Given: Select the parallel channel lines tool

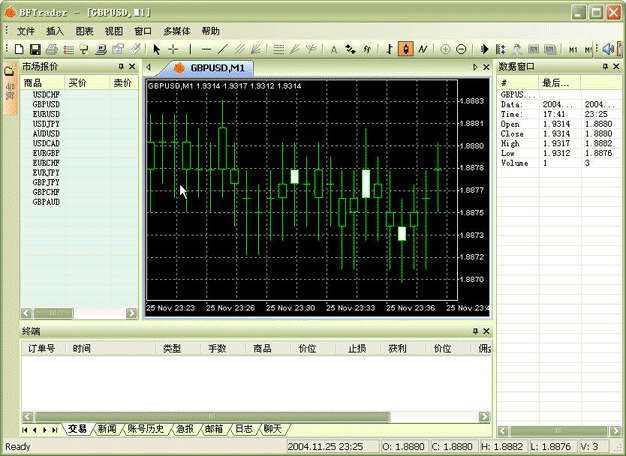Looking at the screenshot, I should point(239,50).
